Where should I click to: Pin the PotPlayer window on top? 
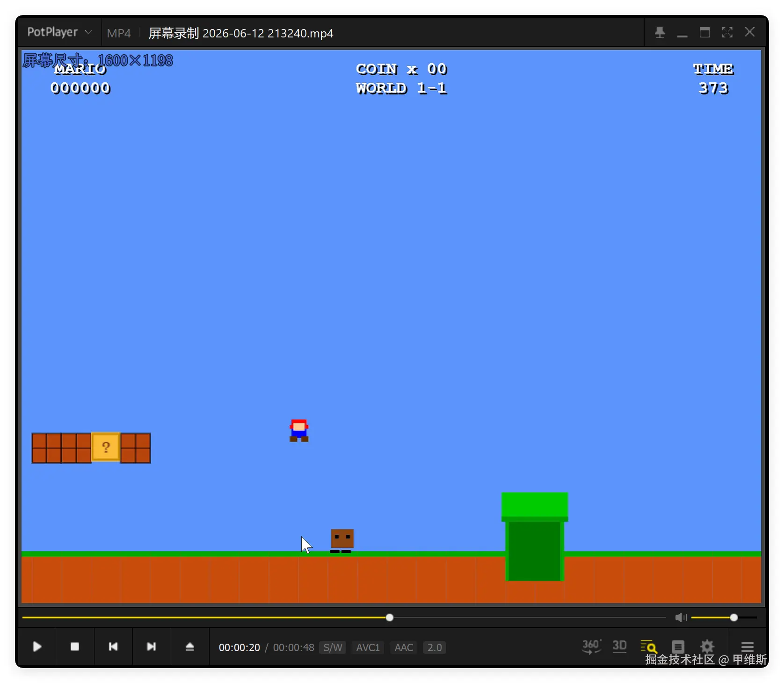coord(660,32)
